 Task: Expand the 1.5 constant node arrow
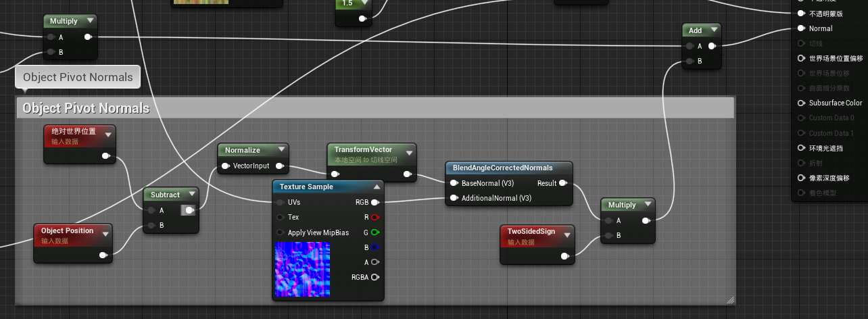pos(364,3)
